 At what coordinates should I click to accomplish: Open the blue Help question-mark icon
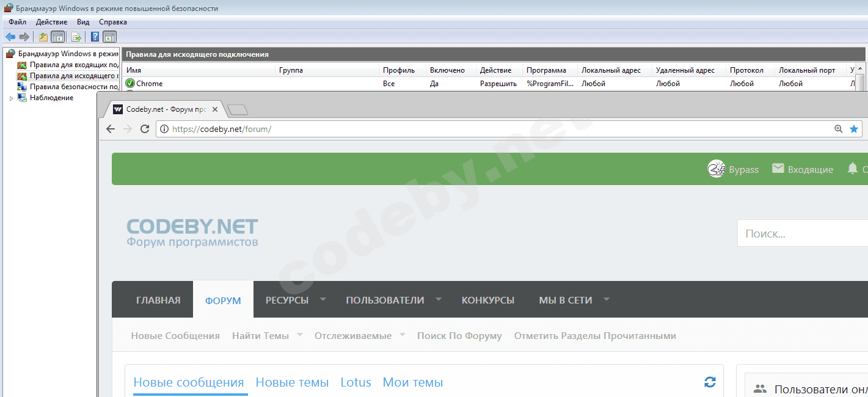coord(95,37)
